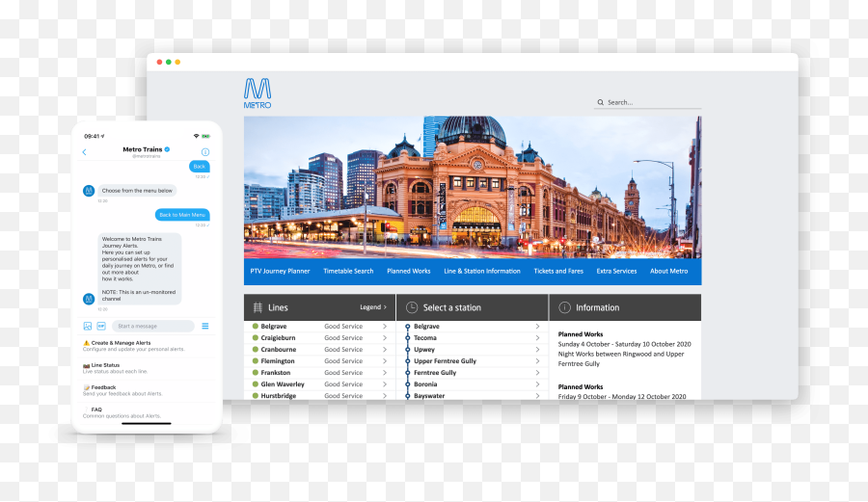This screenshot has width=868, height=502.
Task: Open the Belgrave line row chevron
Action: coord(385,327)
